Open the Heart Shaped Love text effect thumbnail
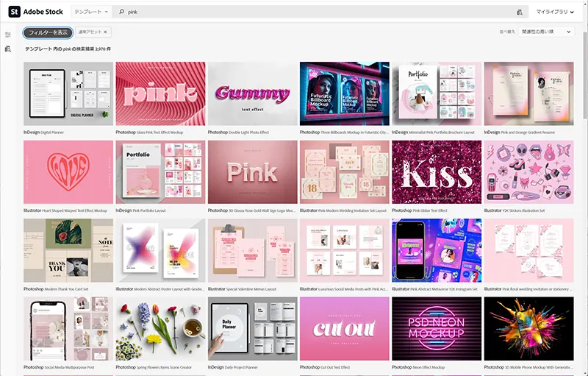This screenshot has width=588, height=376. 68,172
